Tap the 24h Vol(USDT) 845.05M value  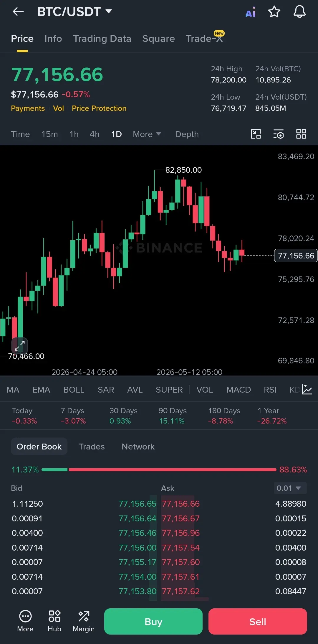tap(271, 108)
